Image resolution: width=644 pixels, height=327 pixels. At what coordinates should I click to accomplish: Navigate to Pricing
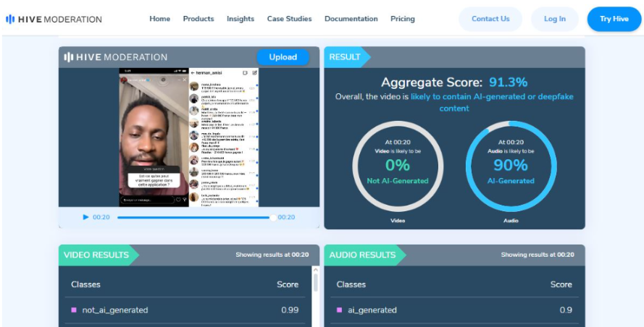pos(403,19)
